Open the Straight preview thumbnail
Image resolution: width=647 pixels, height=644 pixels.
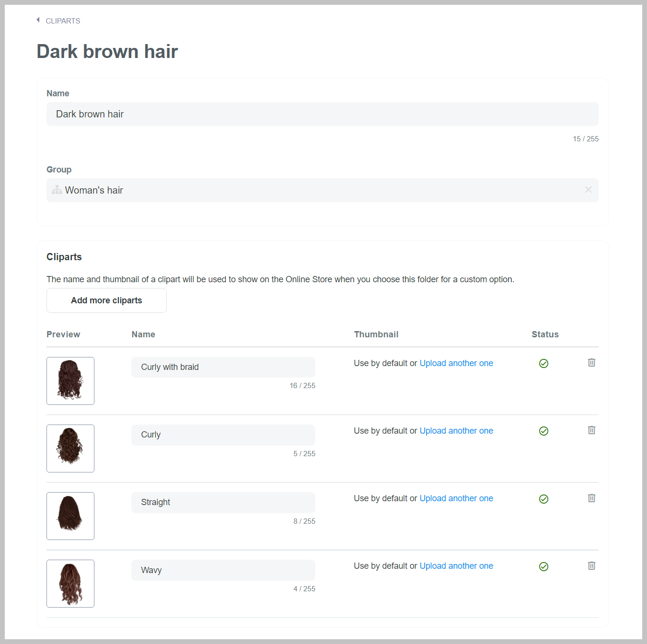70,516
